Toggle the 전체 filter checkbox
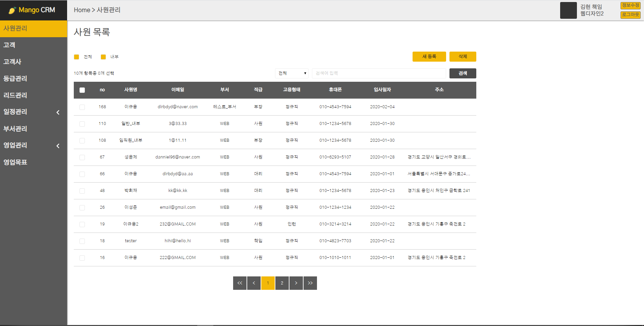The width and height of the screenshot is (644, 326). 76,57
